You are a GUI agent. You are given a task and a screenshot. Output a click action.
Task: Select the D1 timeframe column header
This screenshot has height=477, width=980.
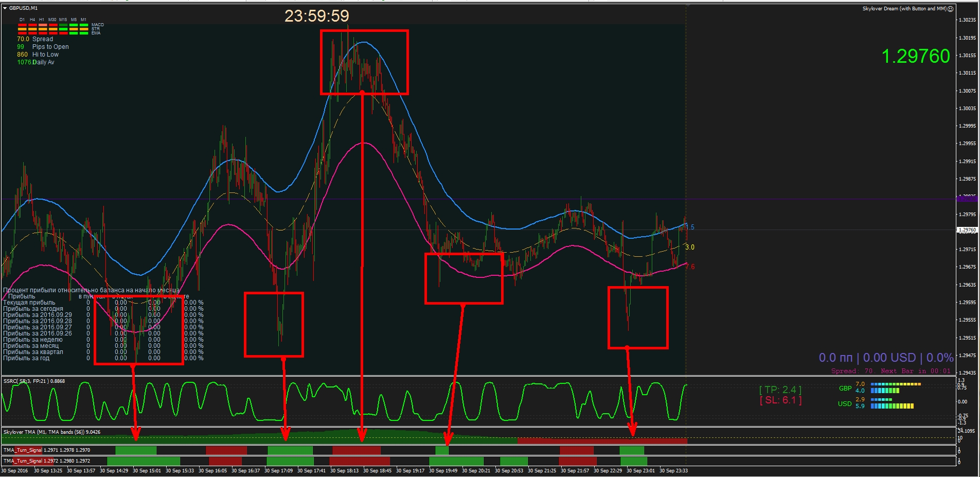22,20
